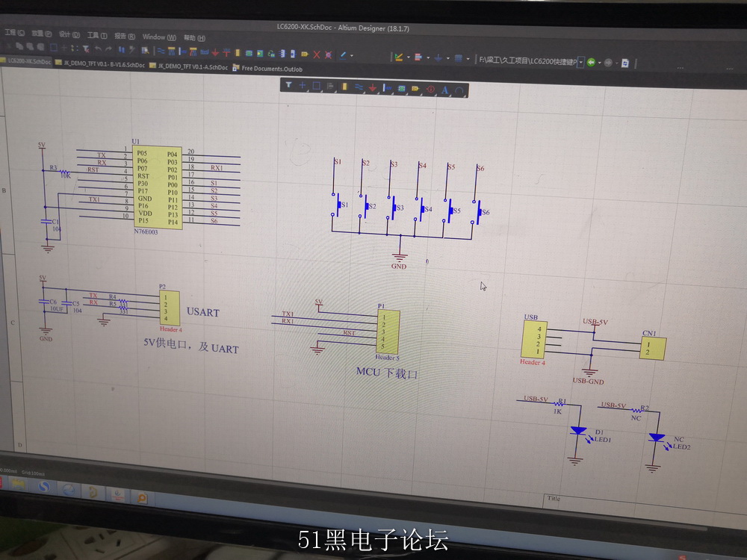Open the browse components icon
The width and height of the screenshot is (747, 560).
tap(146, 51)
